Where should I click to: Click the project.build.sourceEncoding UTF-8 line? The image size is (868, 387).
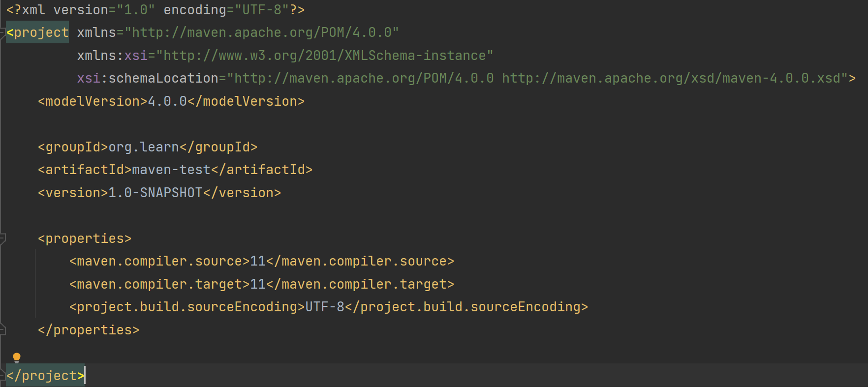[329, 307]
